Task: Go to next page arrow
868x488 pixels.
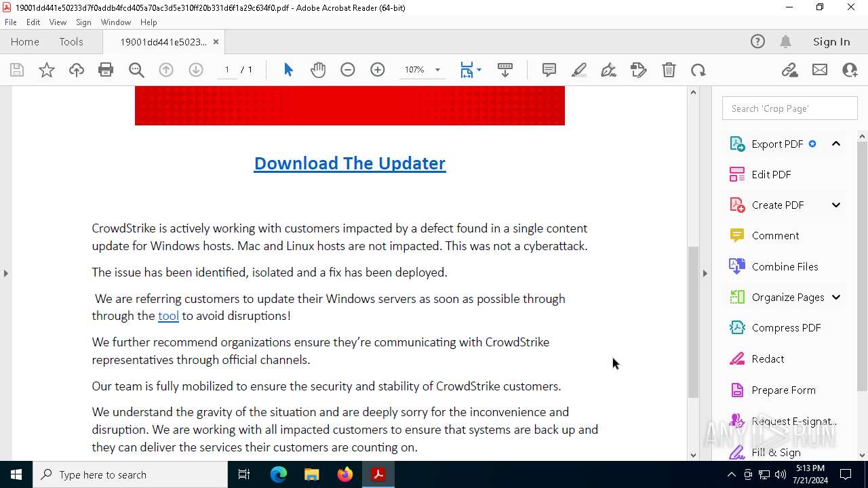Action: (196, 70)
